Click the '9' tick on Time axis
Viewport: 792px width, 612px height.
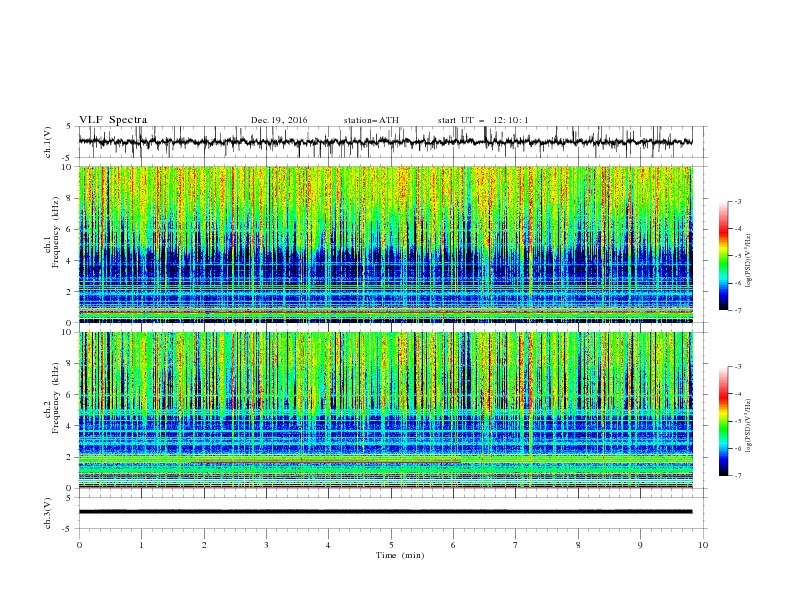coord(640,545)
